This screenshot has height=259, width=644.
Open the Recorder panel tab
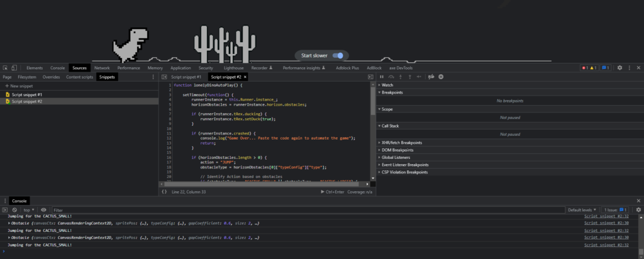pyautogui.click(x=262, y=68)
